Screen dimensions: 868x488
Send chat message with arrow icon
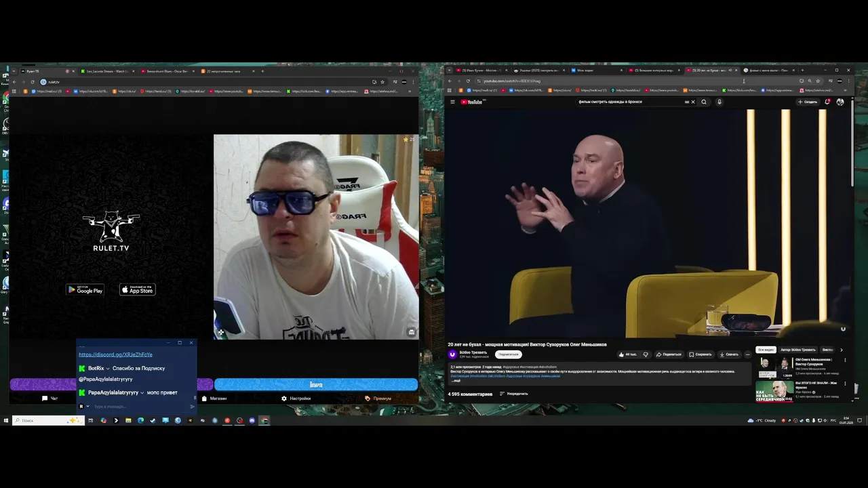(192, 407)
